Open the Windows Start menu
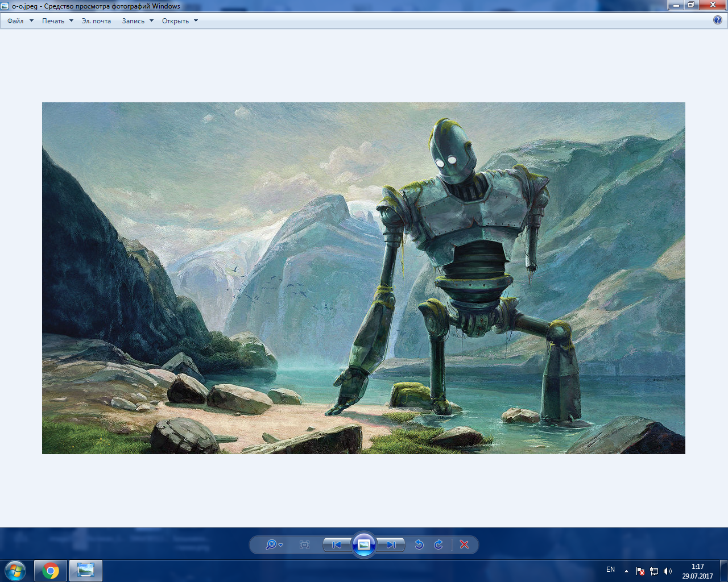Image resolution: width=728 pixels, height=582 pixels. coord(15,571)
